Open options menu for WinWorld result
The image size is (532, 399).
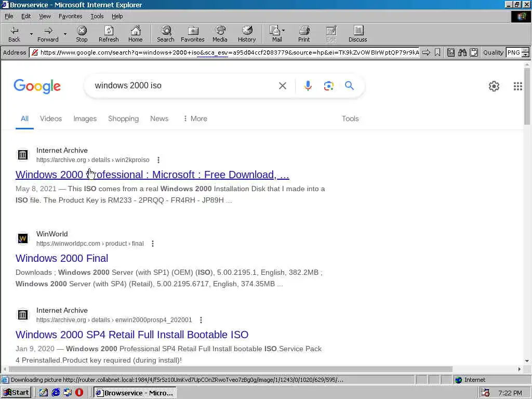(153, 244)
